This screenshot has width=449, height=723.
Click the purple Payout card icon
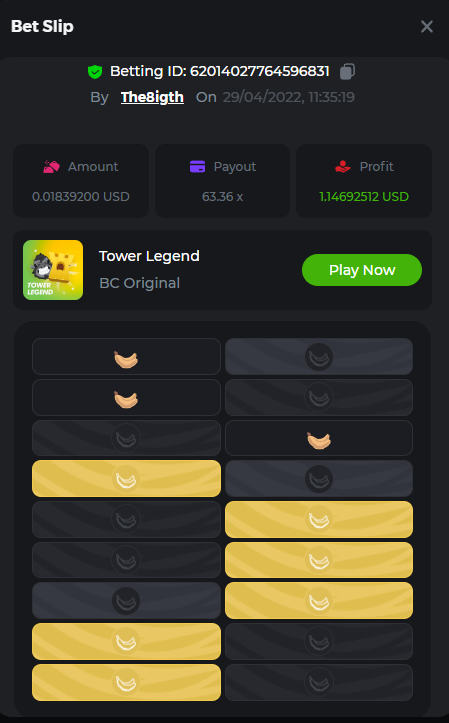[197, 166]
